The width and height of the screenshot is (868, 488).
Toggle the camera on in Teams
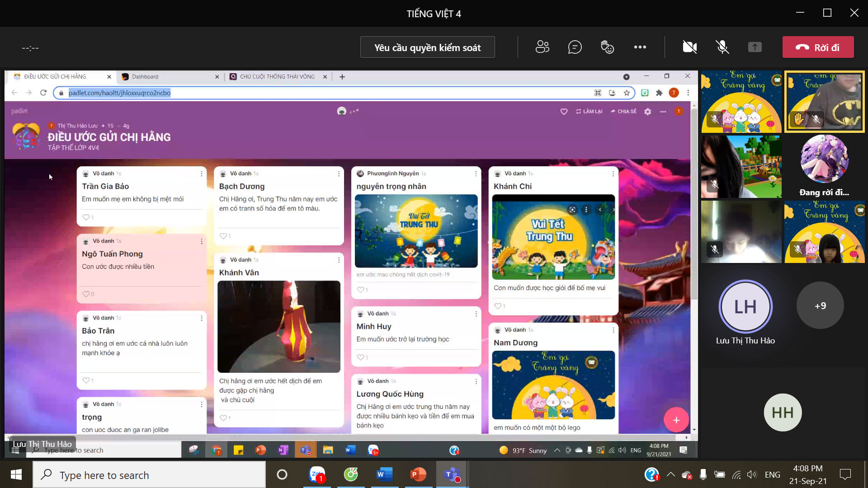pyautogui.click(x=689, y=47)
